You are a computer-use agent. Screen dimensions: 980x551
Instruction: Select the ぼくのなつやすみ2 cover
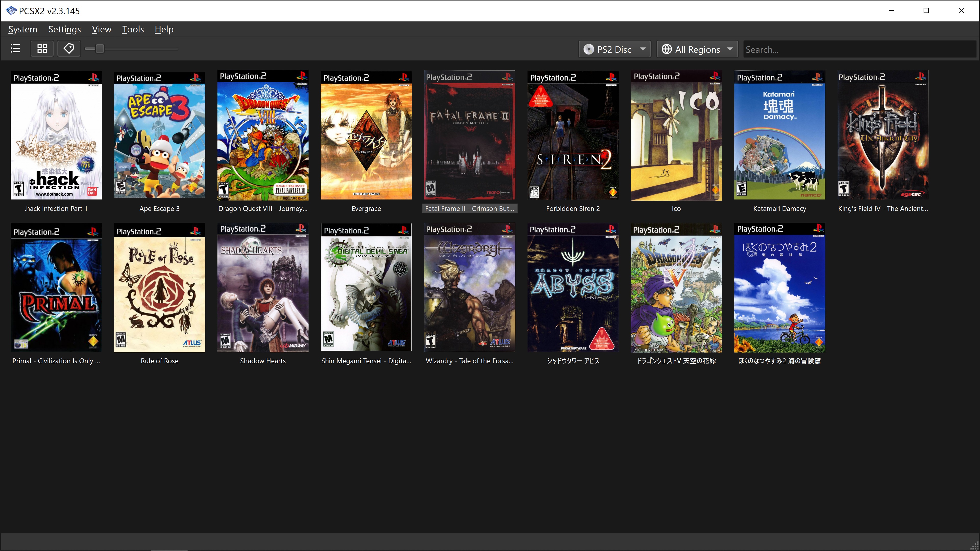coord(780,288)
